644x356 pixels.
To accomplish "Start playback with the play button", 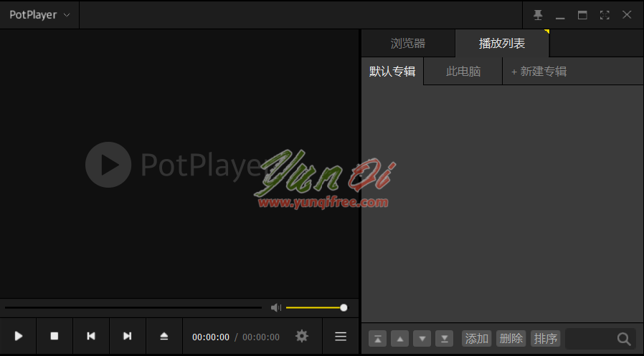I will (x=19, y=337).
